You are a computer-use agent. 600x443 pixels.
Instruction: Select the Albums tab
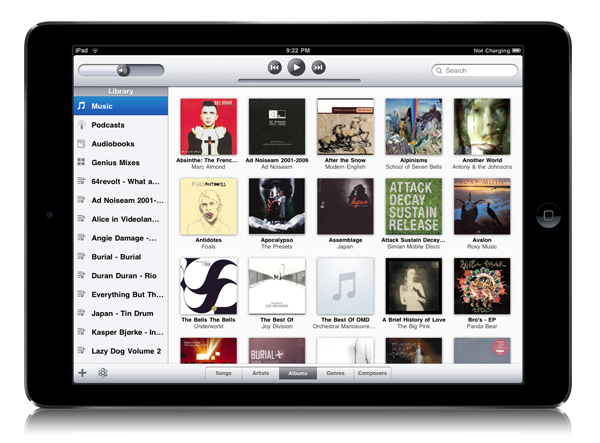pyautogui.click(x=298, y=373)
